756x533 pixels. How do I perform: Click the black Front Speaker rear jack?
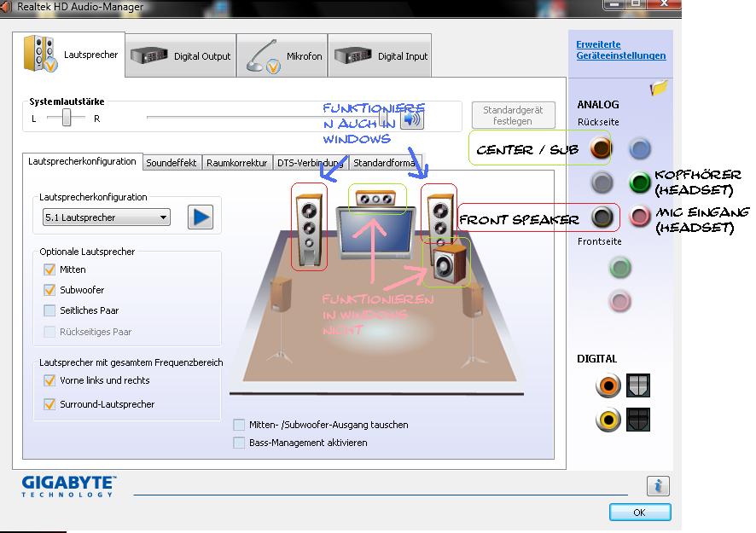click(x=602, y=217)
